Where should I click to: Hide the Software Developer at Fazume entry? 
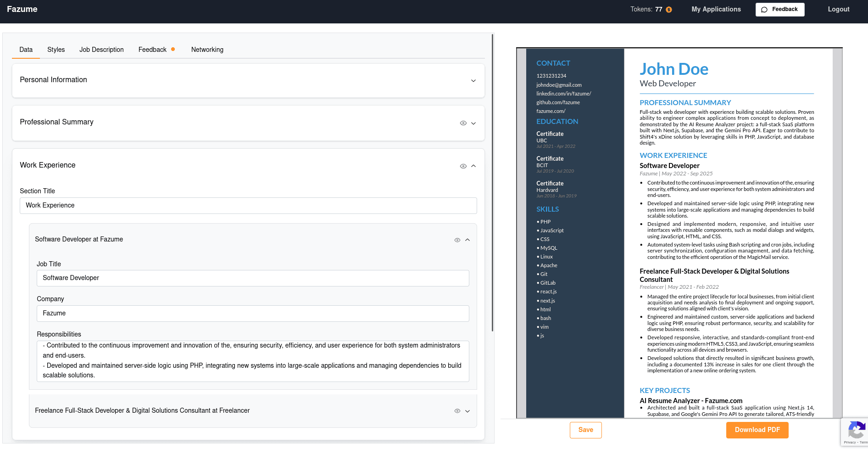tap(457, 240)
